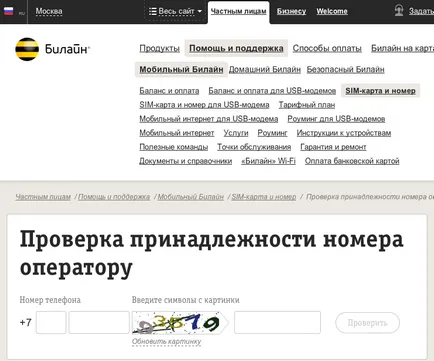This screenshot has height=361, width=434.
Task: Open Способы оплаты section
Action: [327, 48]
